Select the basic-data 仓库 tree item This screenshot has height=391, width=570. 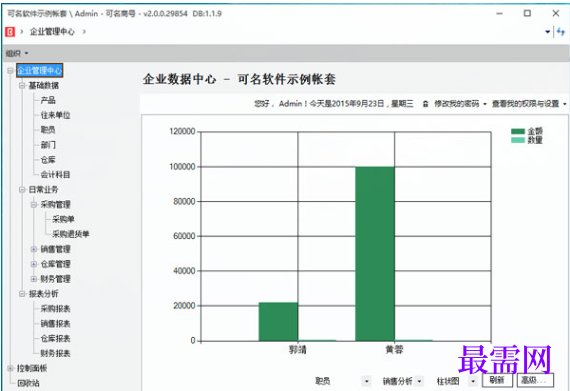click(48, 160)
